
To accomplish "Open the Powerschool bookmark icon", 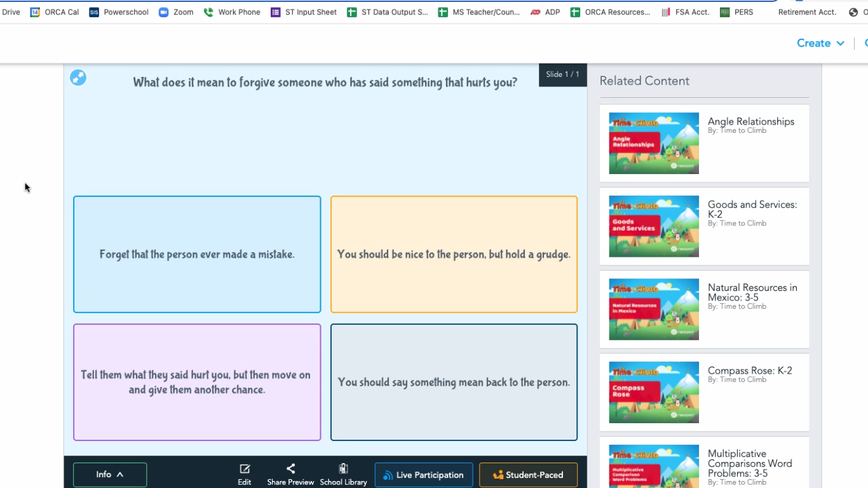I will coord(94,12).
